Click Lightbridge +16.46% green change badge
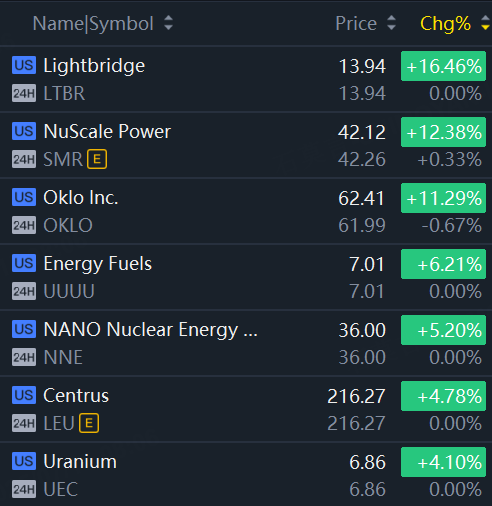Image resolution: width=492 pixels, height=506 pixels. tap(443, 66)
